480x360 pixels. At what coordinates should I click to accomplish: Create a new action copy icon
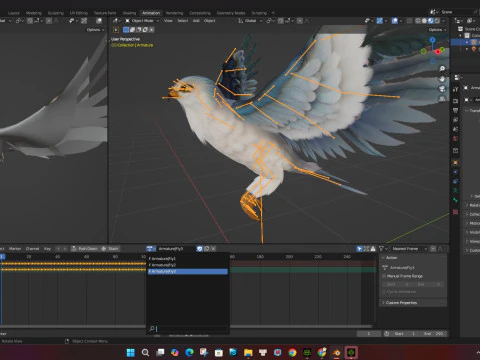coord(207,249)
